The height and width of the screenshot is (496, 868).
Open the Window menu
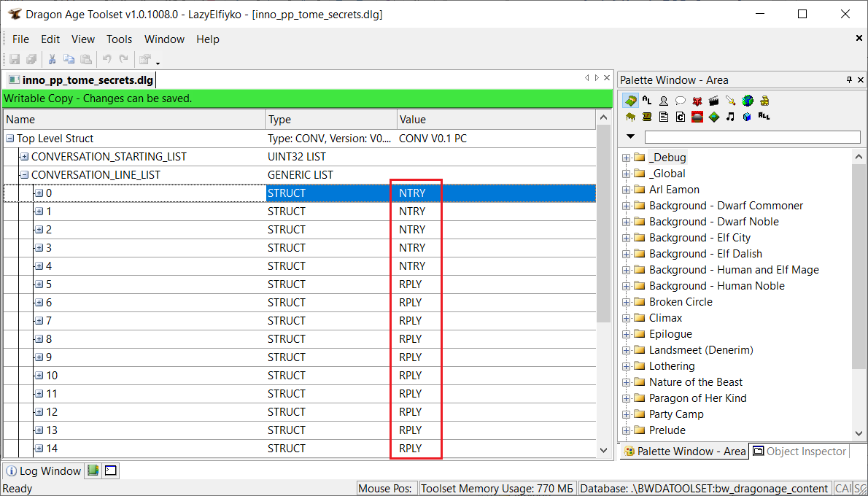pos(164,39)
